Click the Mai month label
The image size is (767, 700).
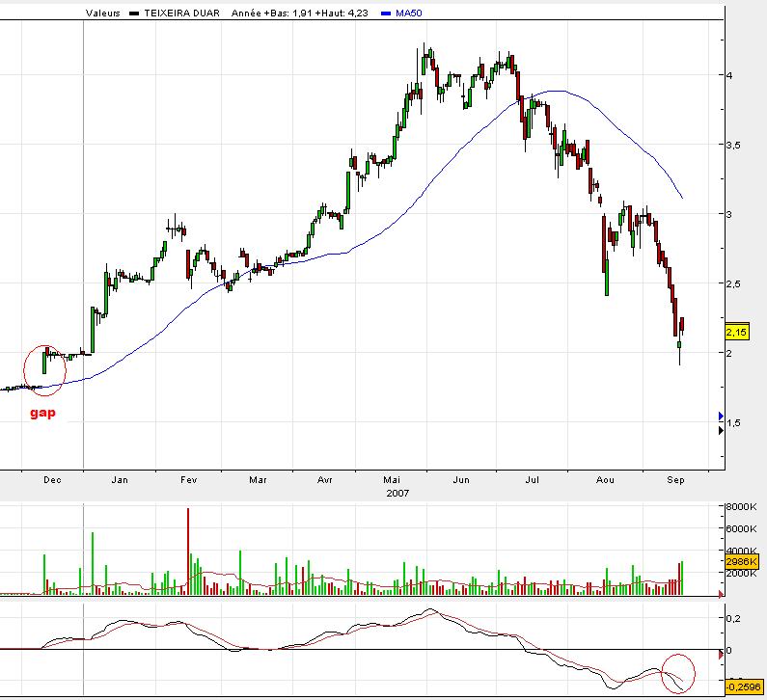(392, 480)
